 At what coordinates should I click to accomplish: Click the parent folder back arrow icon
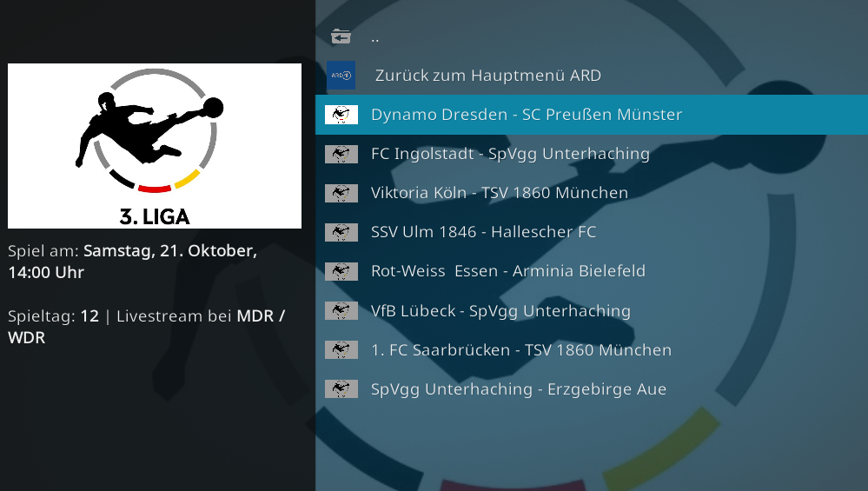click(x=341, y=36)
